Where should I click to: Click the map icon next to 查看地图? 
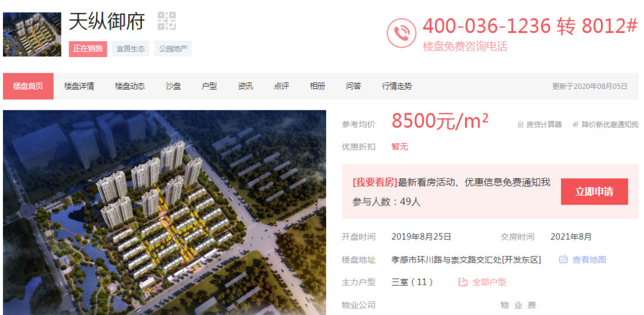[x=563, y=260]
